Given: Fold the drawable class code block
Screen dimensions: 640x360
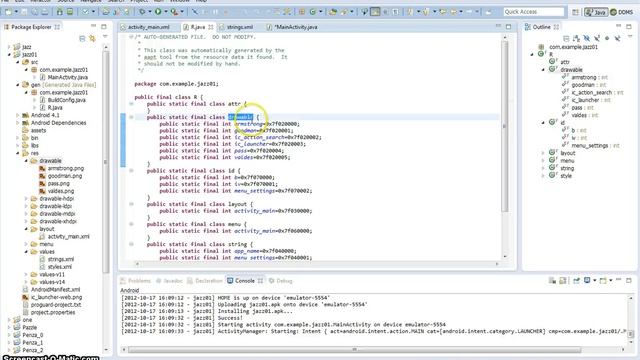Looking at the screenshot, I should (131, 117).
